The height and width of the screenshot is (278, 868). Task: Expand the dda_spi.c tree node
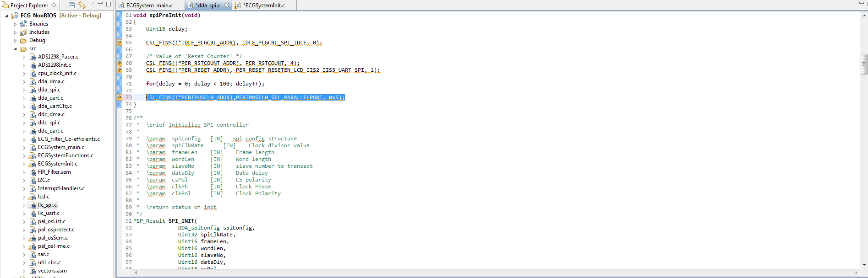24,90
